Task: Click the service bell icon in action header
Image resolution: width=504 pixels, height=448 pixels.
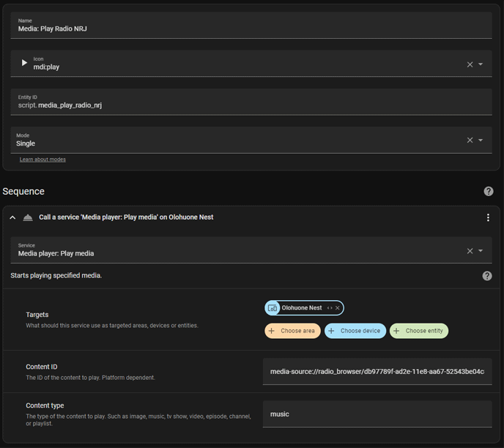Action: [28, 217]
